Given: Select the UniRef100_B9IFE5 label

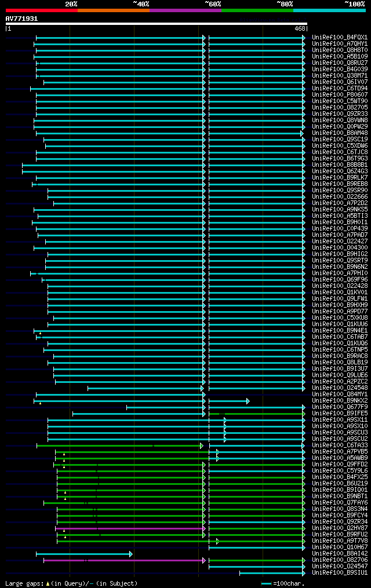Looking at the screenshot, I should point(340,414).
